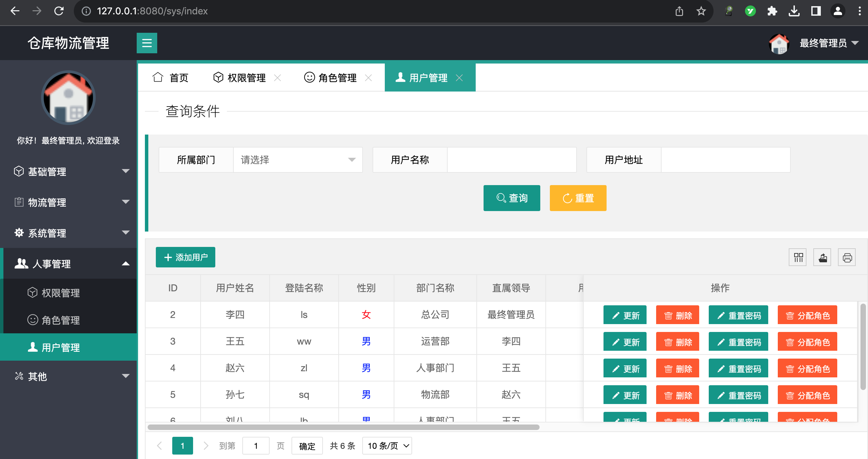The height and width of the screenshot is (459, 868).
Task: Click the 重置 reset button
Action: [578, 198]
